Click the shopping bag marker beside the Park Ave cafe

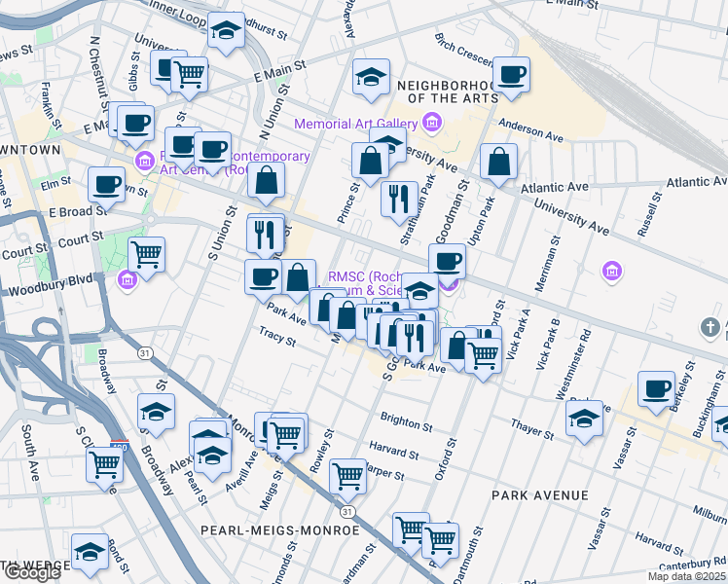pos(298,280)
